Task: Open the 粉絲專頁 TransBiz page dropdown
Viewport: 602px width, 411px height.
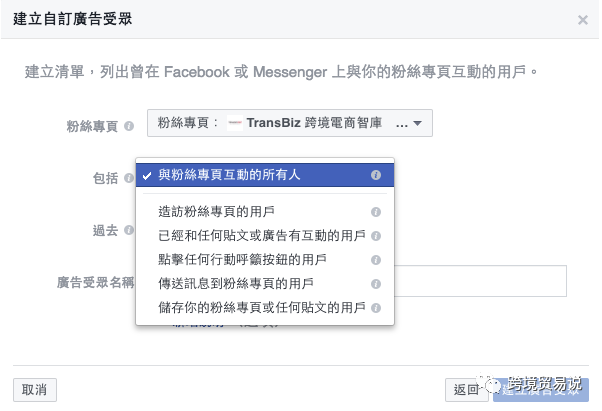Action: [290, 123]
